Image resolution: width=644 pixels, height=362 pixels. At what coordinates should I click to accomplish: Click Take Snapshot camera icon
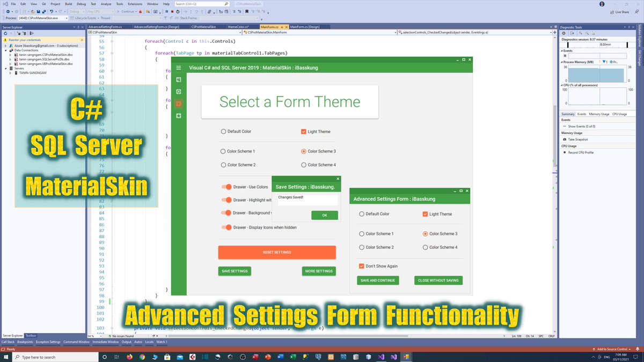pos(565,139)
